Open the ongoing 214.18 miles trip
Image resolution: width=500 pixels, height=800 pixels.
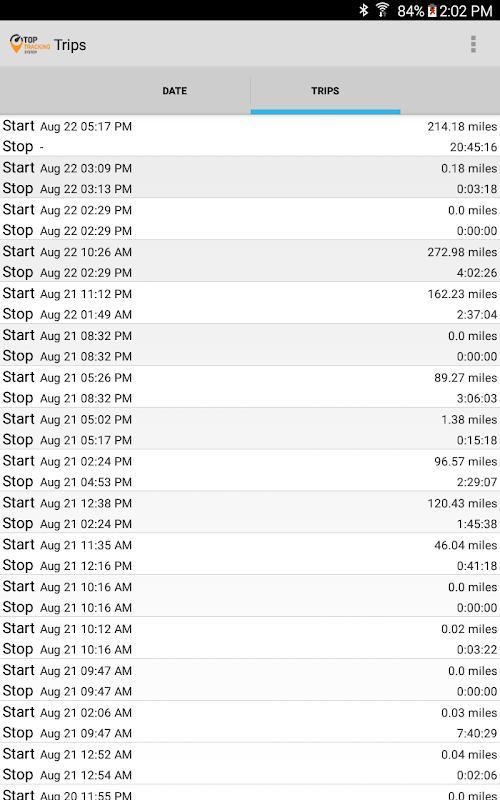[x=250, y=136]
